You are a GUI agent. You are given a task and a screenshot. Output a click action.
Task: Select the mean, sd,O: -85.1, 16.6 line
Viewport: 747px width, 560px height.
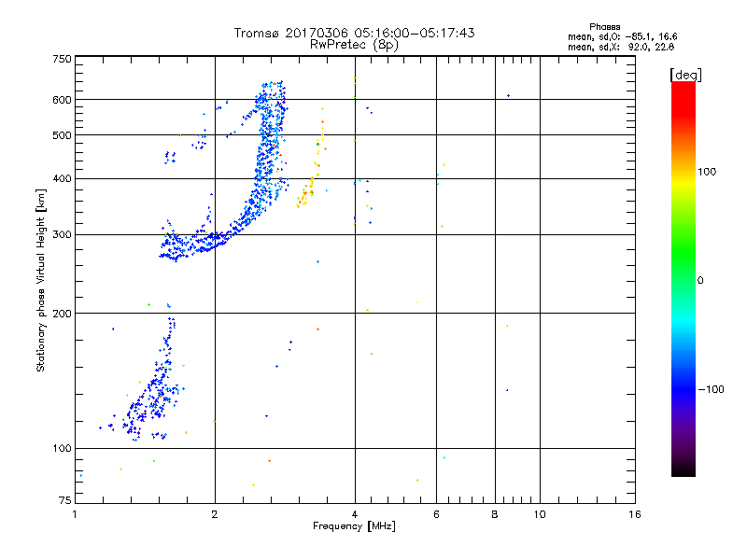pyautogui.click(x=622, y=36)
